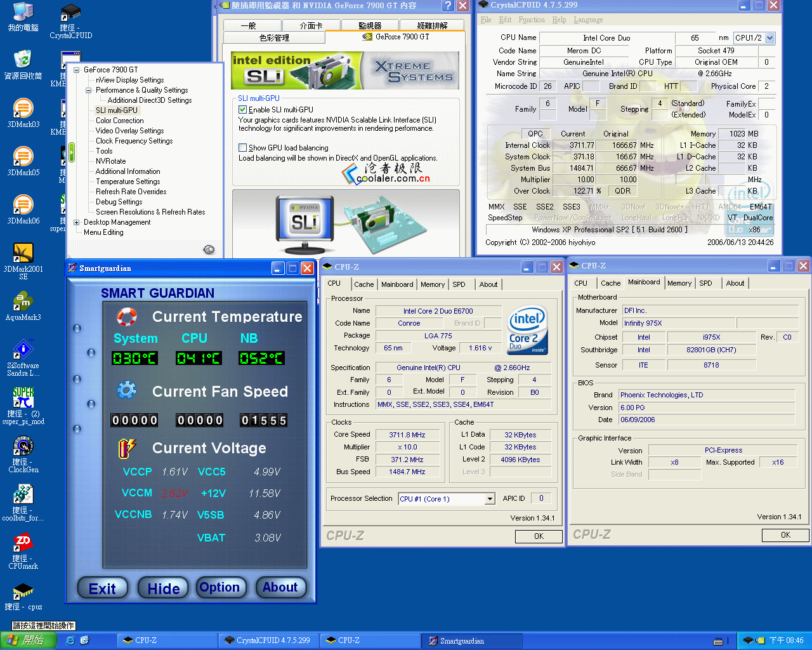Switch to the Cache tab in CPU-Z

click(363, 284)
